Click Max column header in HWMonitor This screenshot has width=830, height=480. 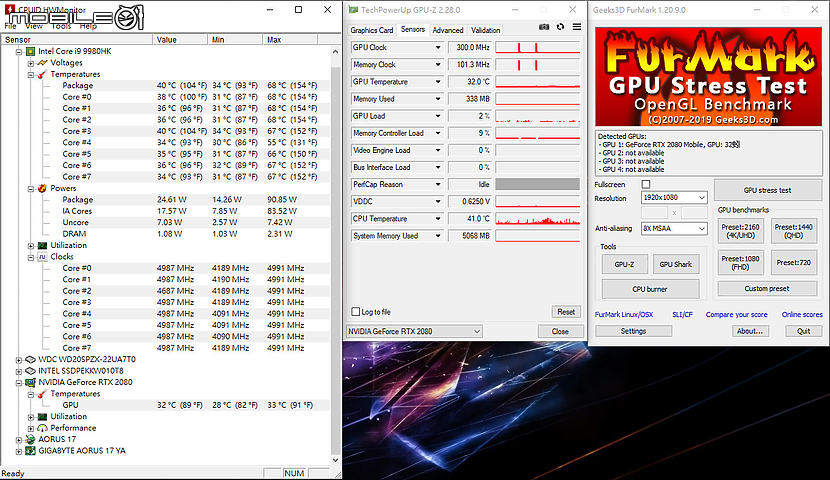pos(290,40)
